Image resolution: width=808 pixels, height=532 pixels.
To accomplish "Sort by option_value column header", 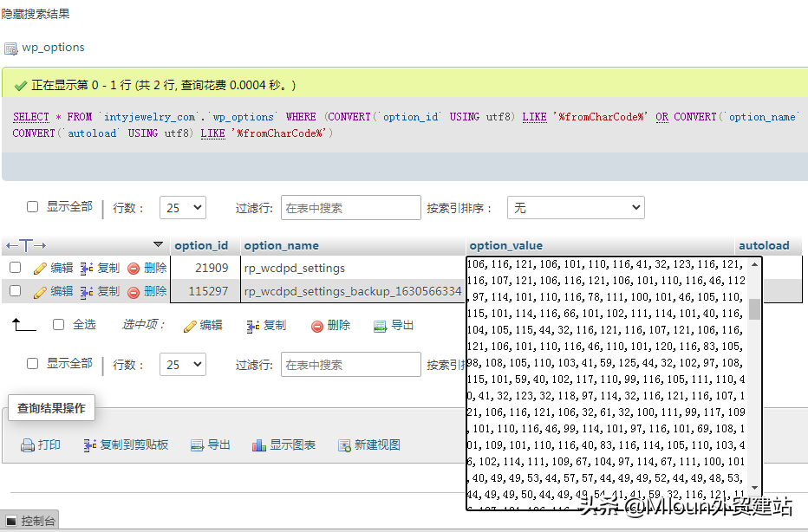I will pos(506,246).
